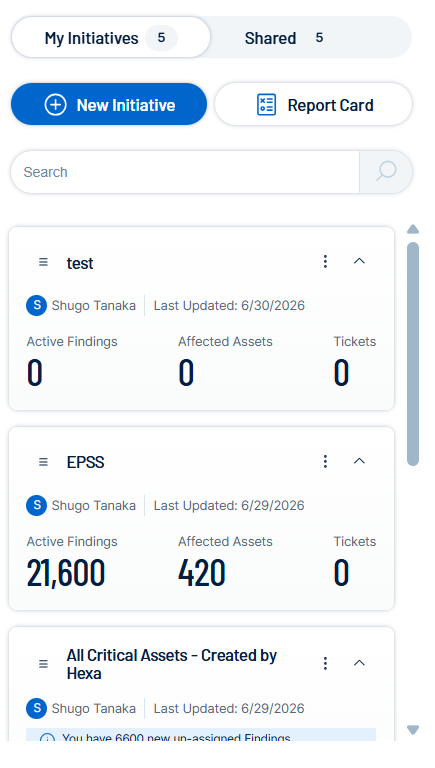Collapse the test initiative card
The image size is (435, 768).
[360, 261]
